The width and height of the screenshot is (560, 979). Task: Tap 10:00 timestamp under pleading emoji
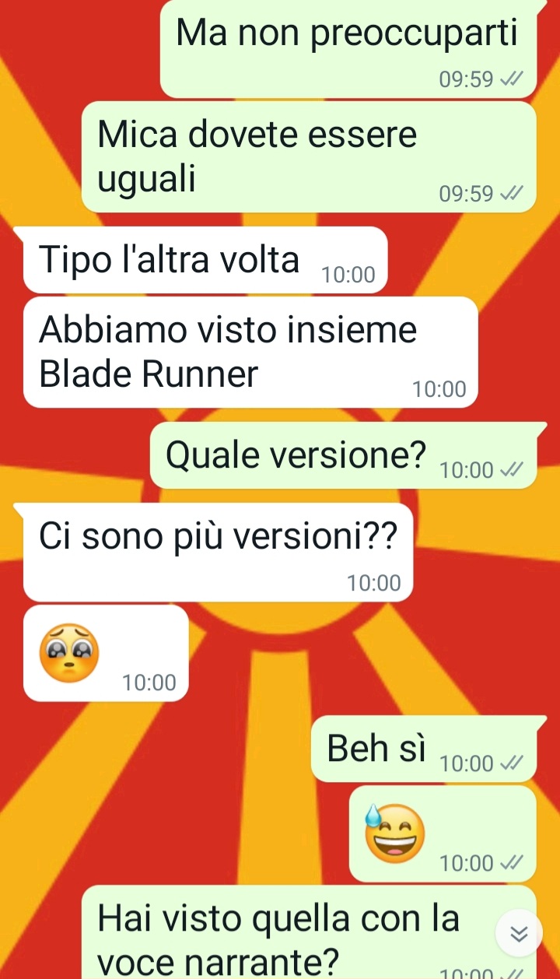(149, 683)
